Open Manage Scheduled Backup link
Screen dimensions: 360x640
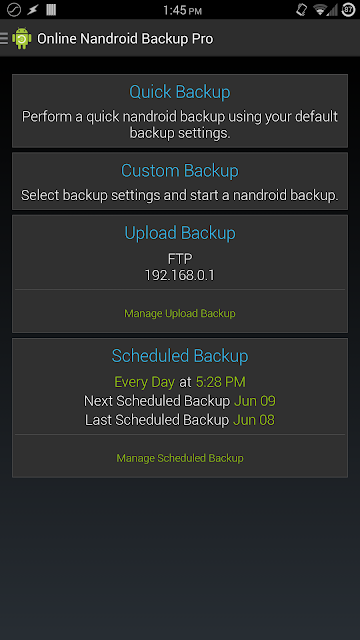point(180,458)
